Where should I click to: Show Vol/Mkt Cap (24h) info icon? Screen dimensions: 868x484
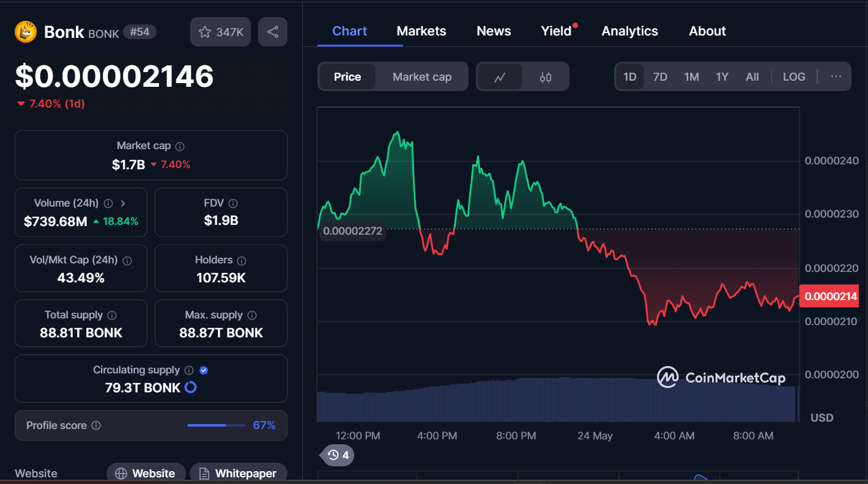(x=127, y=260)
